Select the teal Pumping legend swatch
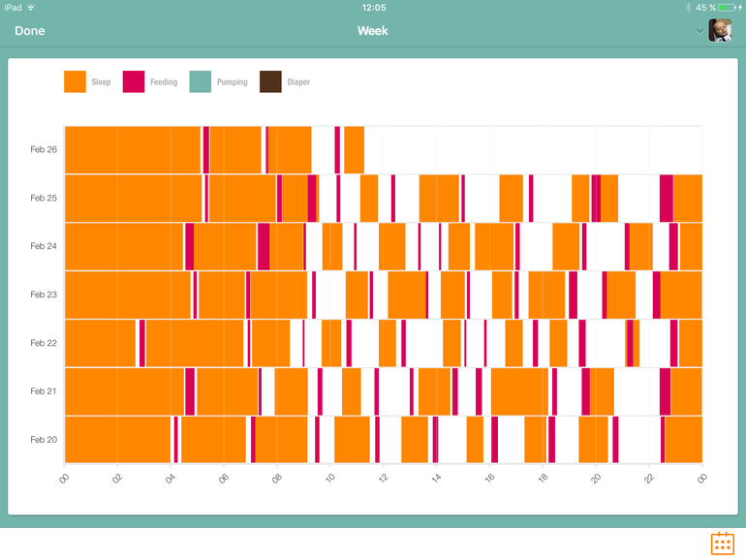 [200, 82]
